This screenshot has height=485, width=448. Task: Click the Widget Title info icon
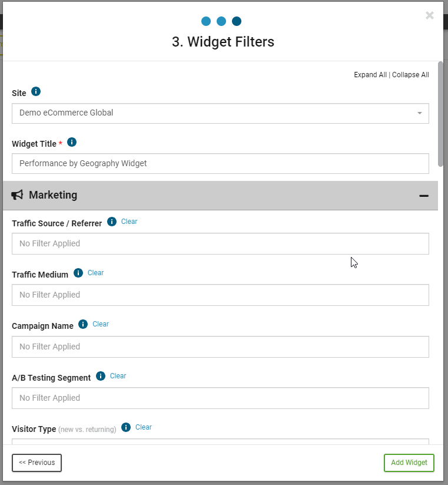72,143
